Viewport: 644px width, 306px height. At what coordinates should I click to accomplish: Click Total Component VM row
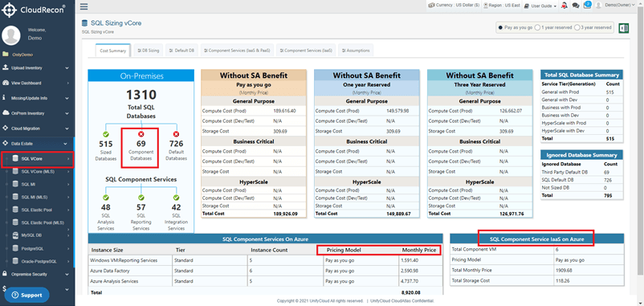537,249
